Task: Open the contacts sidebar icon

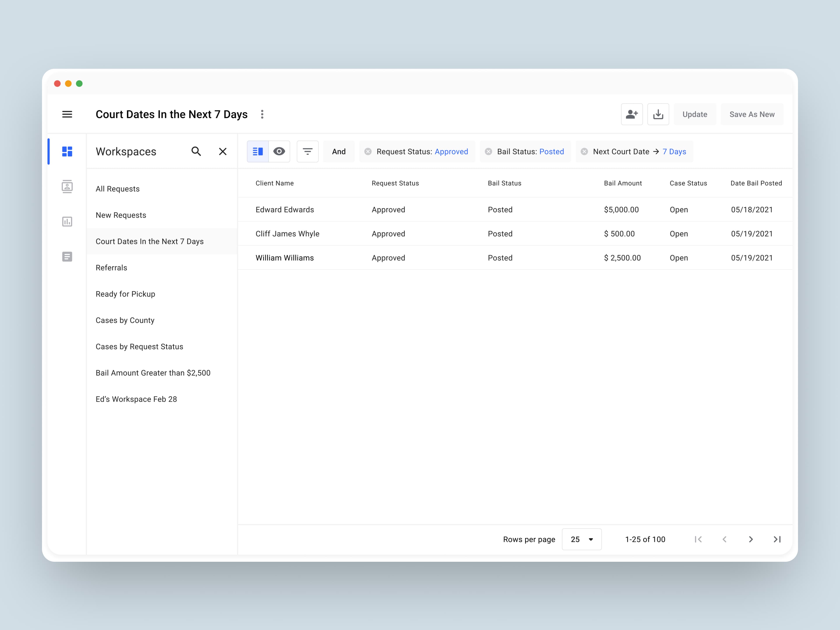Action: [67, 186]
